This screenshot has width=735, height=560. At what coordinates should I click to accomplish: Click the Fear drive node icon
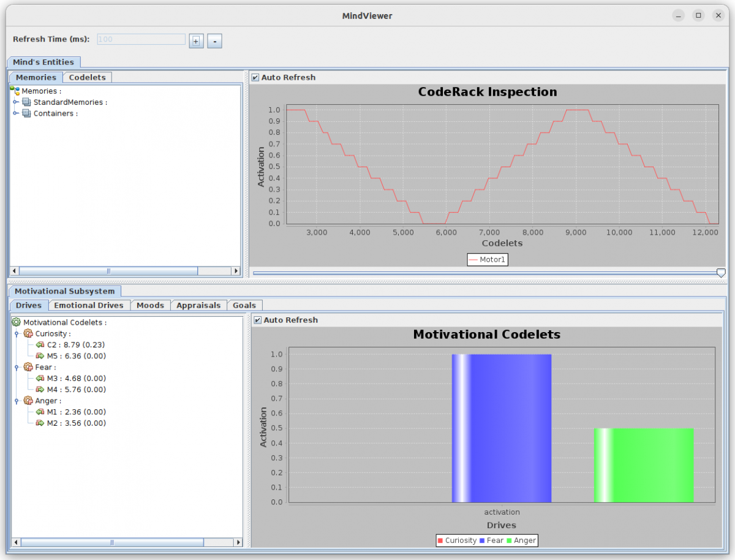[28, 368]
